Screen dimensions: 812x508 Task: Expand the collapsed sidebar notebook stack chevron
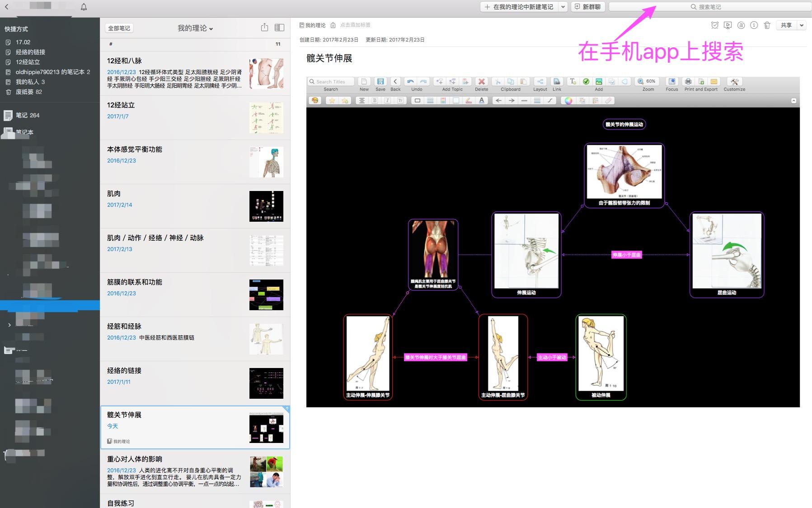coord(9,325)
